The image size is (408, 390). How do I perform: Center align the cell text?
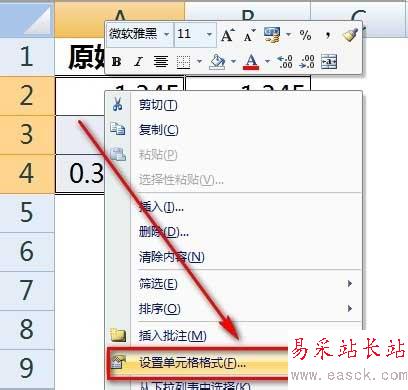coord(161,62)
